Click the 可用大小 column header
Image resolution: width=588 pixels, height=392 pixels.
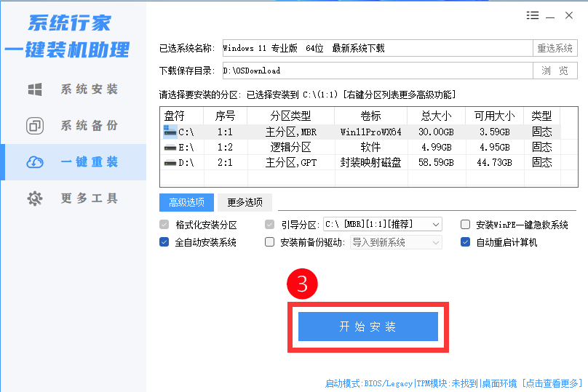click(495, 116)
